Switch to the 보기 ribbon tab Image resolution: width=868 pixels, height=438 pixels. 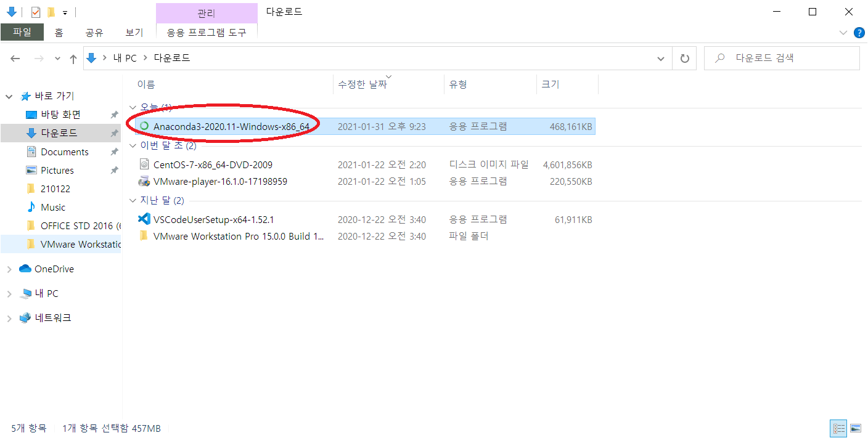134,33
